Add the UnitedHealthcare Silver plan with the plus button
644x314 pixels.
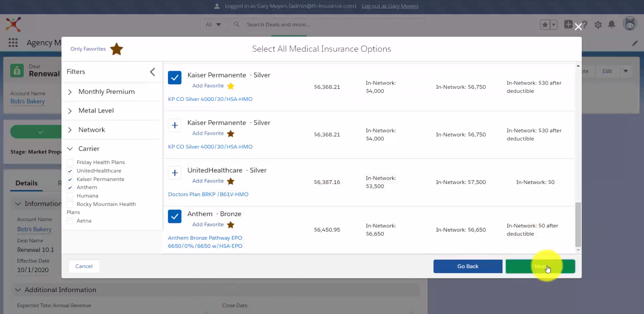pyautogui.click(x=175, y=173)
